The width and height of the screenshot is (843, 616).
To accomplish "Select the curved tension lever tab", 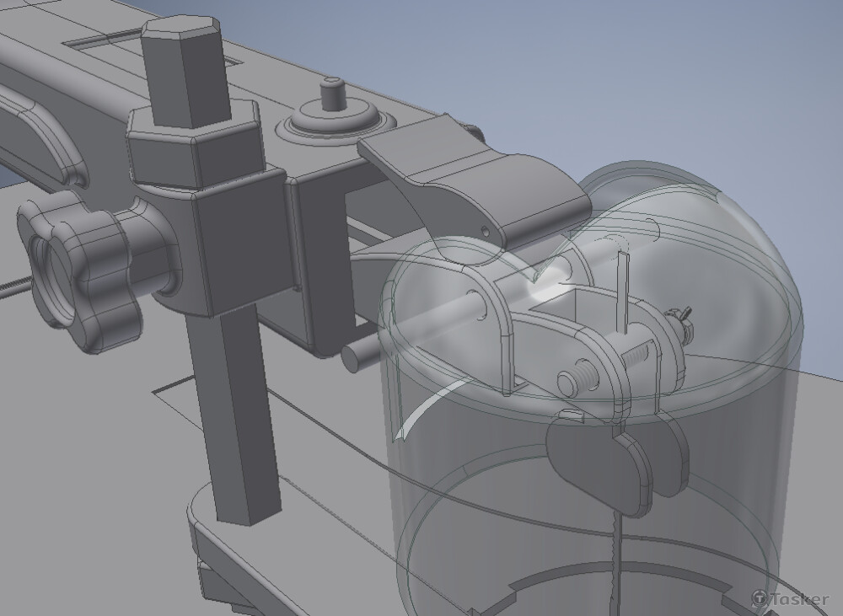I will pos(472,177).
